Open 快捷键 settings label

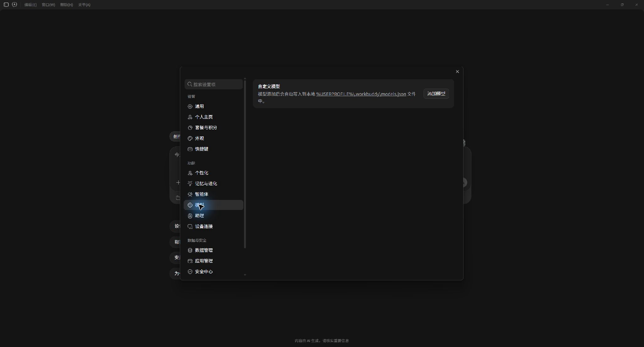click(x=202, y=149)
